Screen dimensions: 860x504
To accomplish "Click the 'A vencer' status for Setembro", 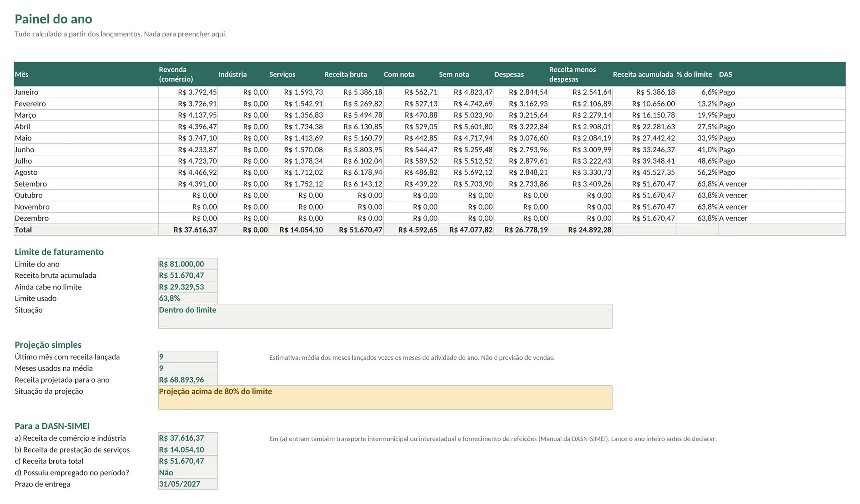I will [x=781, y=184].
